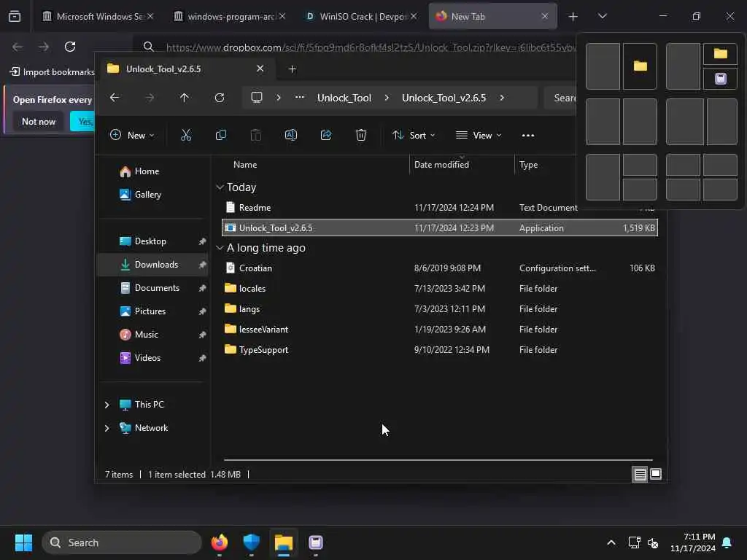Viewport: 747px width, 560px height.
Task: Select the Readme text file
Action: (x=440, y=208)
